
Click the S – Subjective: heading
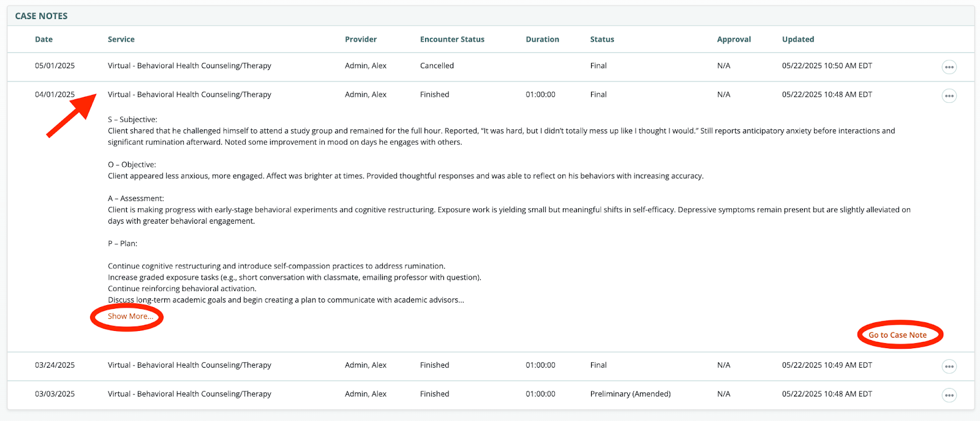[x=132, y=119]
